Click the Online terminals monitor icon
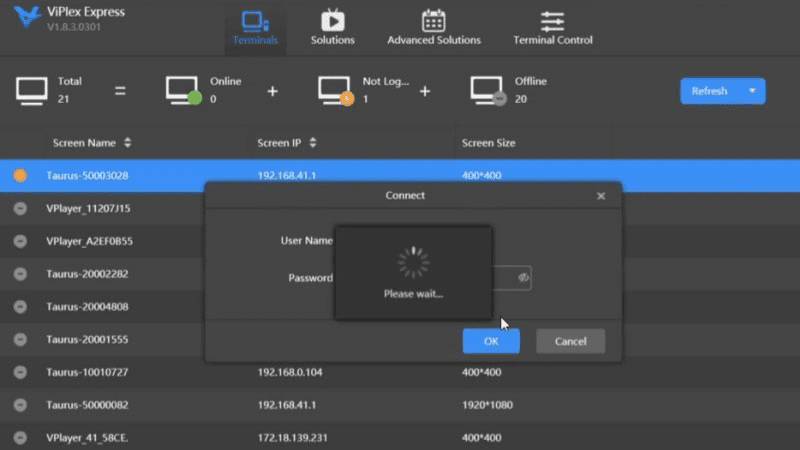 pos(184,91)
